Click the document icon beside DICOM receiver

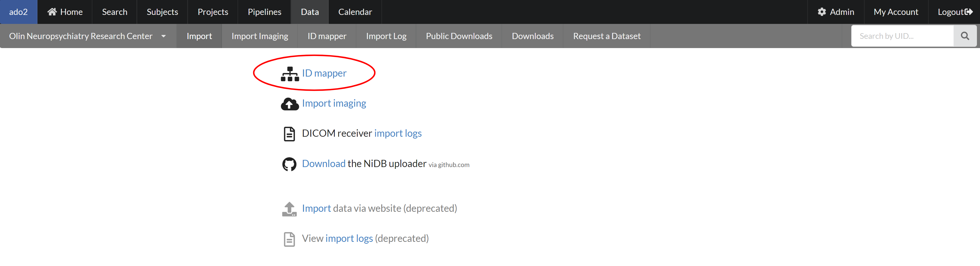coord(290,133)
